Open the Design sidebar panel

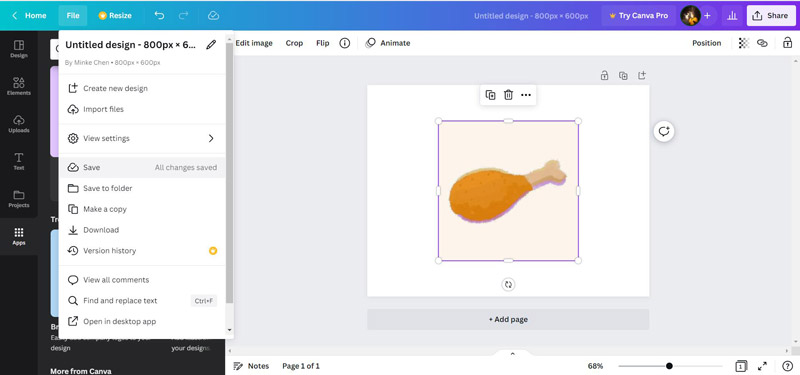point(19,49)
